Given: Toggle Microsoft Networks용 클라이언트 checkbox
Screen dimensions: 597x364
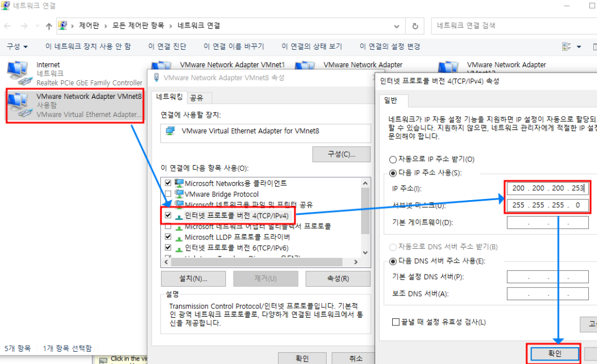Looking at the screenshot, I should click(x=168, y=183).
